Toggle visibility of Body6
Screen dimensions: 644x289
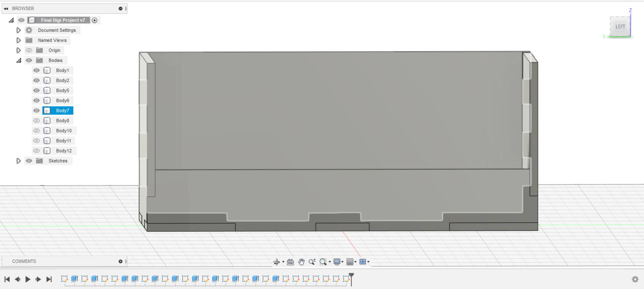37,100
